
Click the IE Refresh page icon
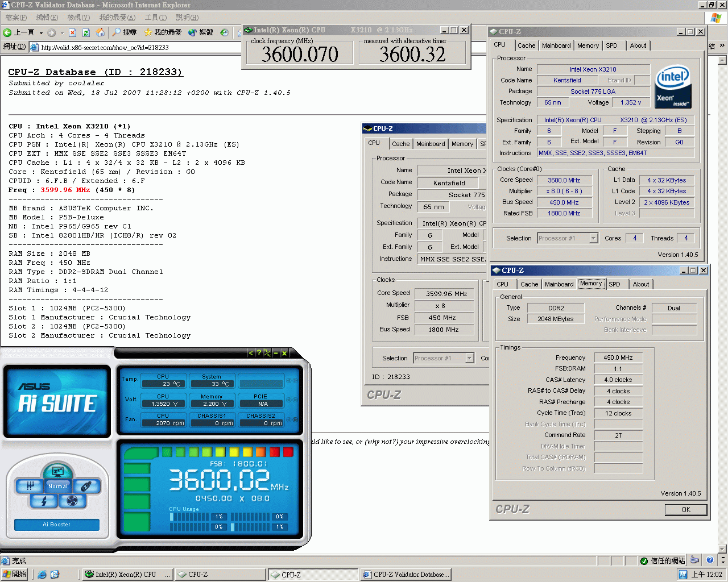click(x=86, y=32)
